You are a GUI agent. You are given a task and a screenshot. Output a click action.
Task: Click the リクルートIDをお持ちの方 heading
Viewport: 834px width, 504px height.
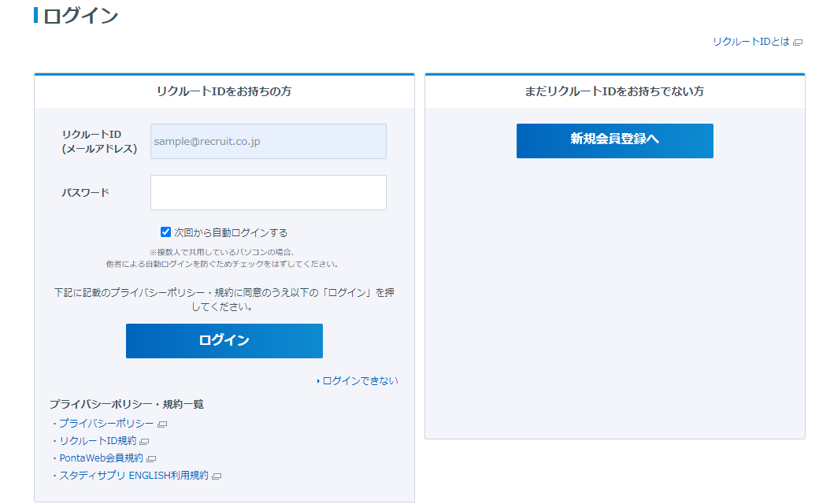(x=224, y=91)
